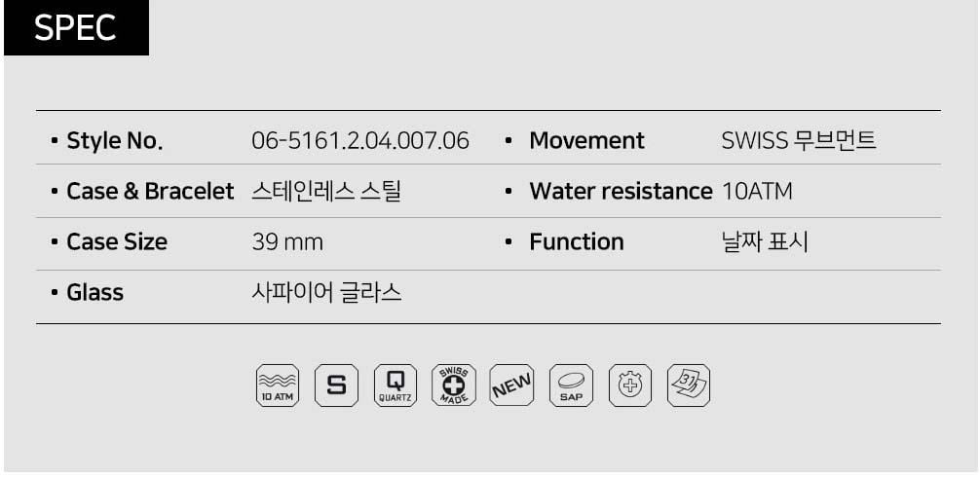Click the 날짜 표시 function value

tap(765, 241)
